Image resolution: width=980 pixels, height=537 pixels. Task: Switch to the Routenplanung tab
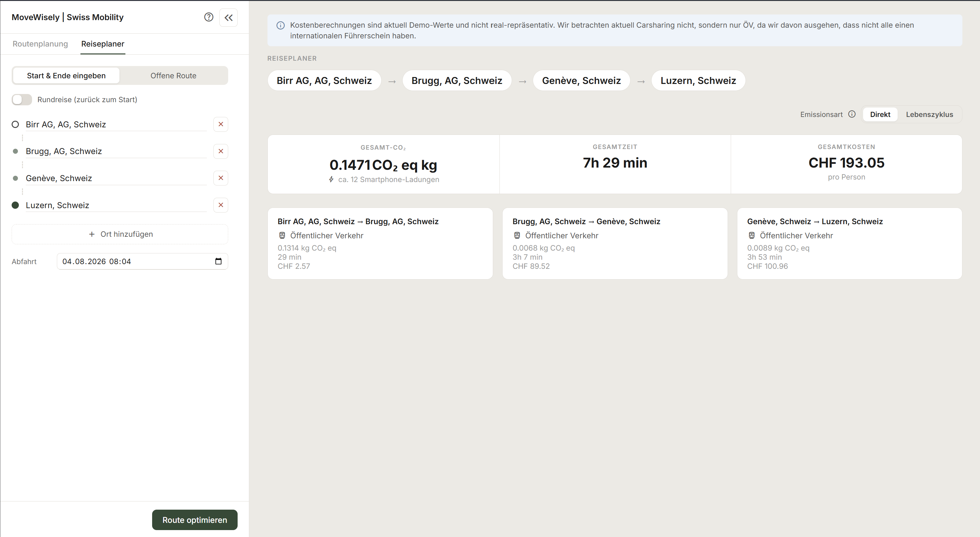tap(40, 44)
